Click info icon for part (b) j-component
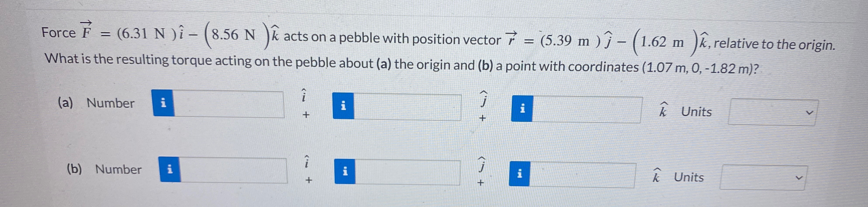Image resolution: width=868 pixels, height=207 pixels. point(345,171)
